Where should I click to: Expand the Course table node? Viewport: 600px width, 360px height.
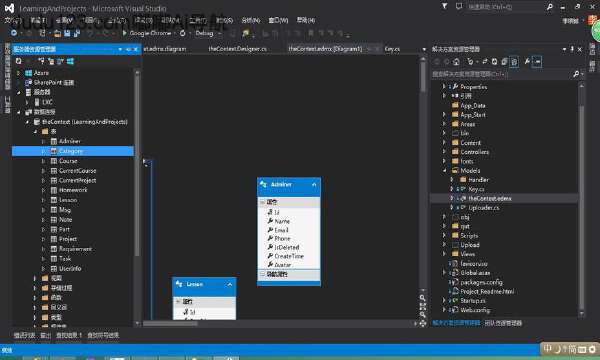pos(43,161)
